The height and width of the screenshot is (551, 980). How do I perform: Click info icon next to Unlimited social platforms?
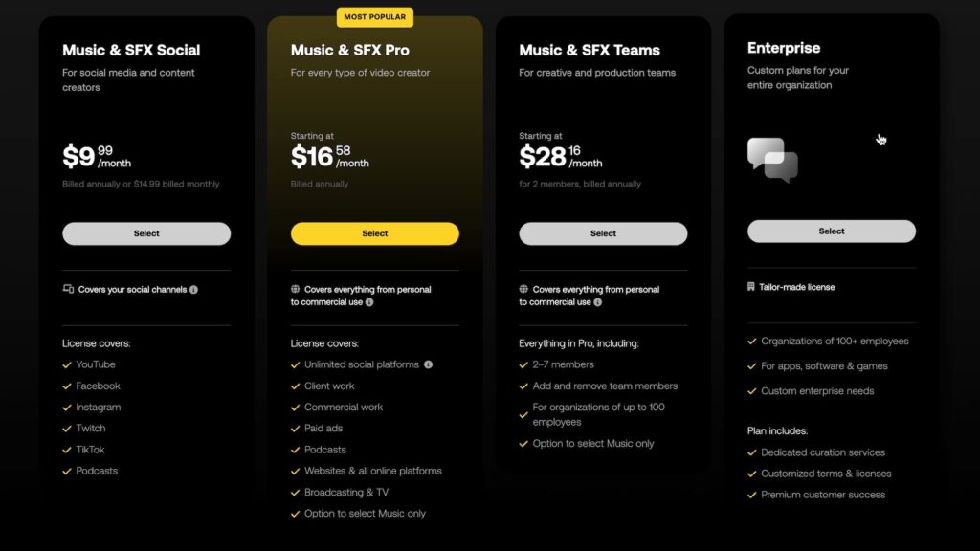[428, 364]
